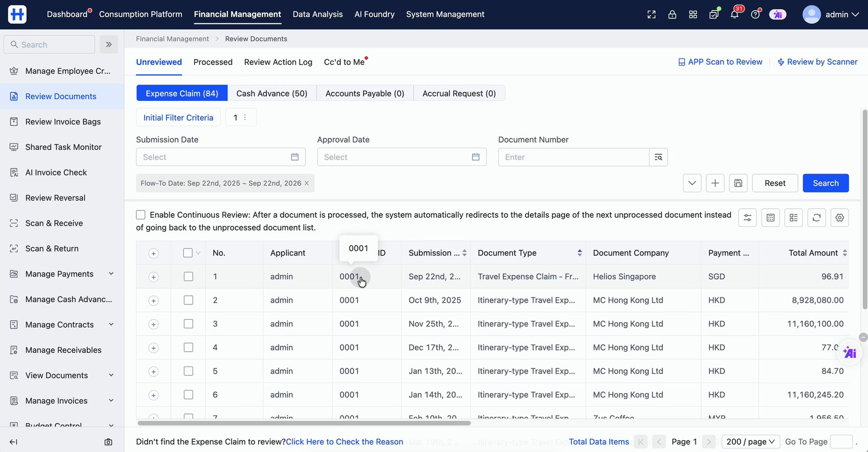Click the Document Number input field
Viewport: 868px width, 452px height.
tap(573, 157)
